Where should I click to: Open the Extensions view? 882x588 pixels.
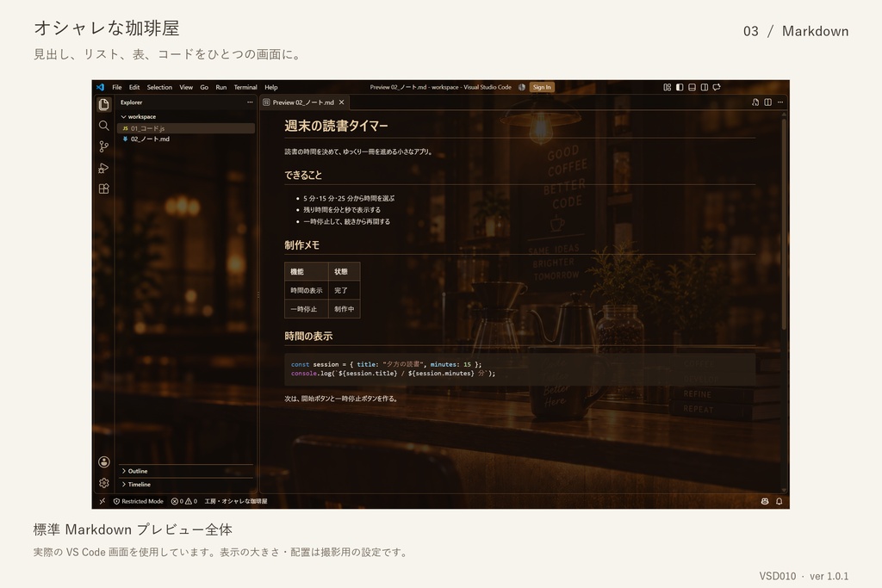104,189
